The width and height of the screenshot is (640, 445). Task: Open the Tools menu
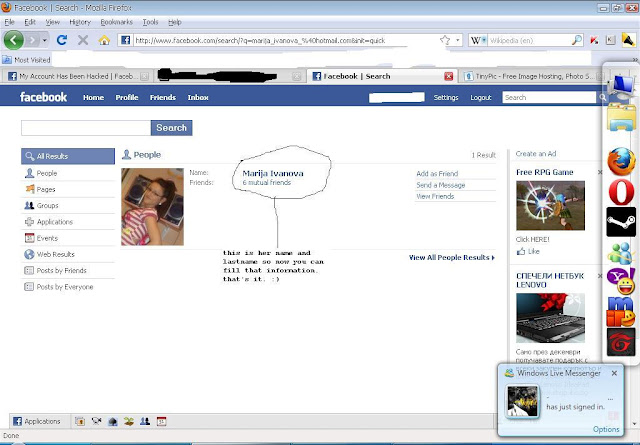tap(150, 22)
